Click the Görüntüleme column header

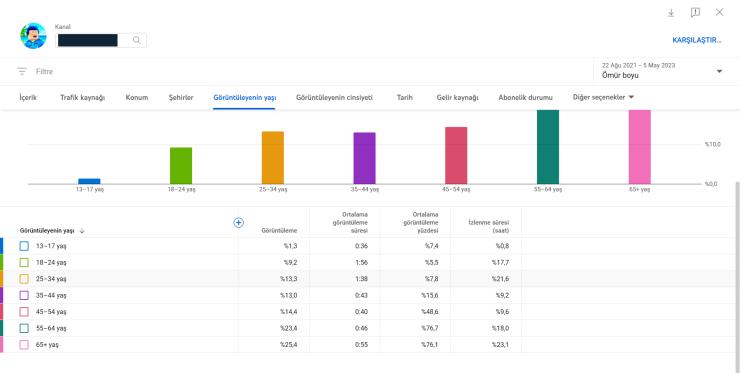point(279,231)
